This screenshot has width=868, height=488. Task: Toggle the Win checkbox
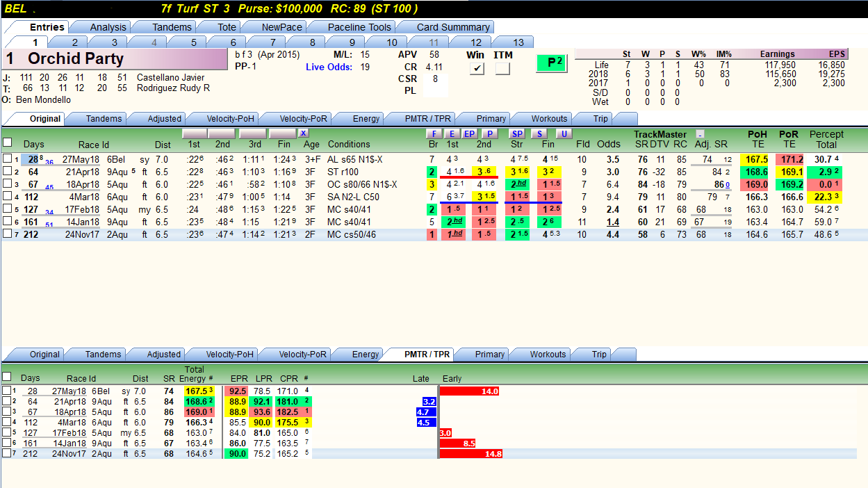click(476, 68)
